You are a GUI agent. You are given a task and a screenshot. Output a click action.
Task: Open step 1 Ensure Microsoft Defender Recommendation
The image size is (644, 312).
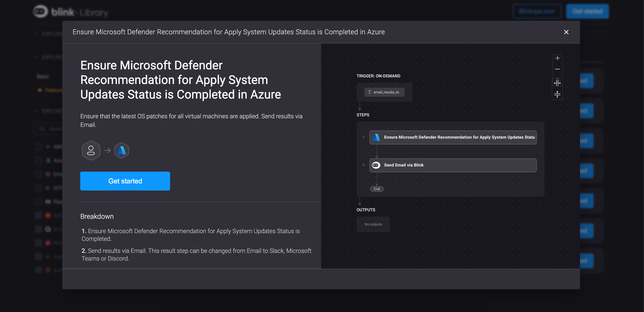(x=453, y=137)
